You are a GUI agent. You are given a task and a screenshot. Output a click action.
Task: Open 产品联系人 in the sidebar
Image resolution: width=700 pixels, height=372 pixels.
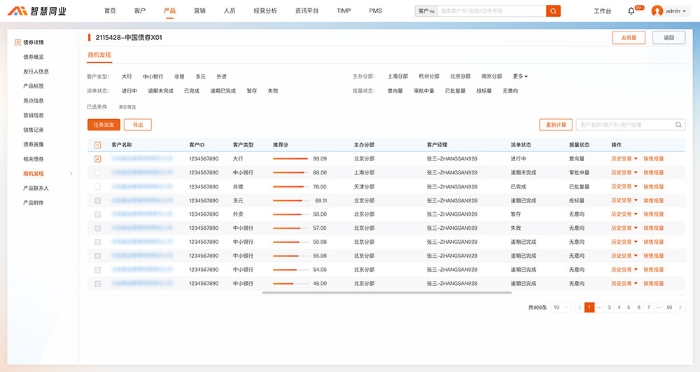[36, 188]
